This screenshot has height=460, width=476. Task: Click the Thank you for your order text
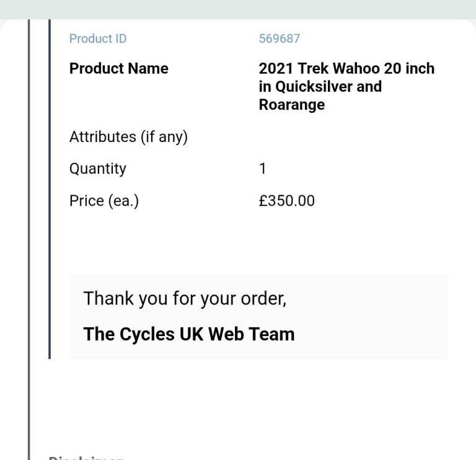coord(185,298)
